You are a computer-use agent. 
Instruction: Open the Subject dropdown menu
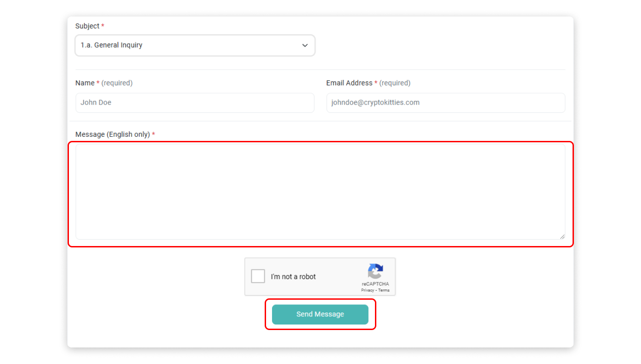click(x=195, y=45)
